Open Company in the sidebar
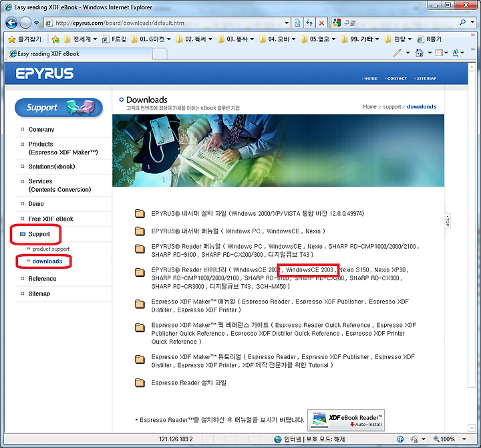The width and height of the screenshot is (481, 448). (x=41, y=130)
